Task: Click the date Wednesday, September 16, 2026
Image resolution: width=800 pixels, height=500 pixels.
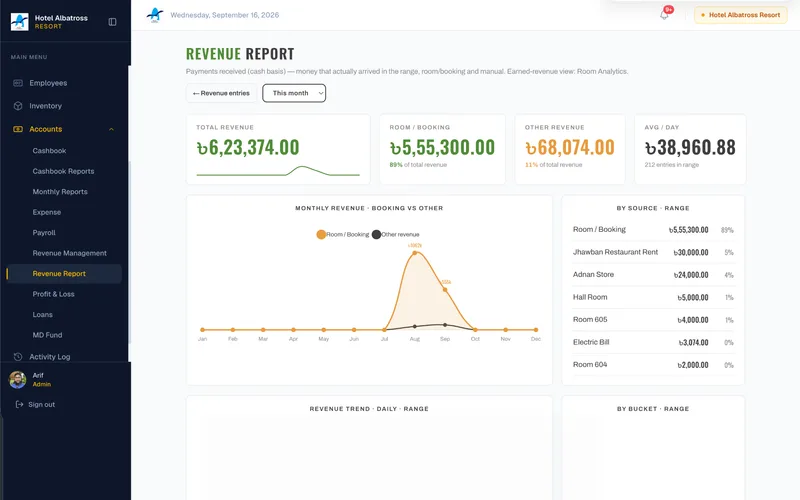Action: [x=224, y=15]
